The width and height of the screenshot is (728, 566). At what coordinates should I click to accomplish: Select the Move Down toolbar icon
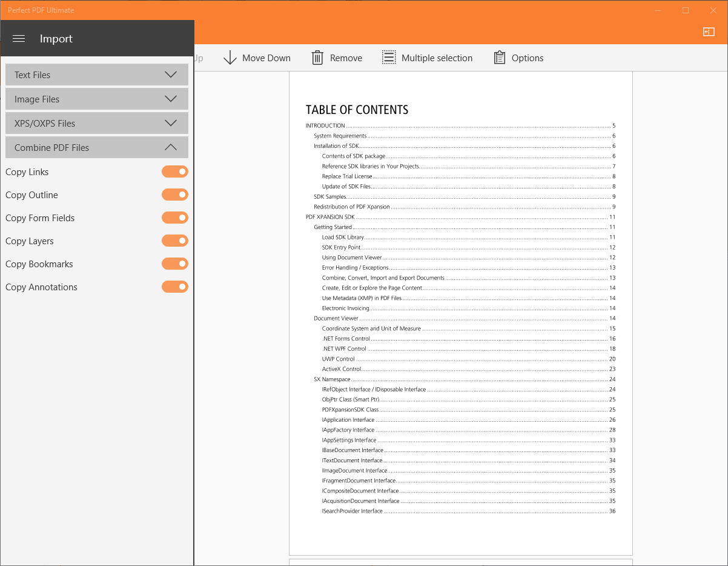pos(230,58)
